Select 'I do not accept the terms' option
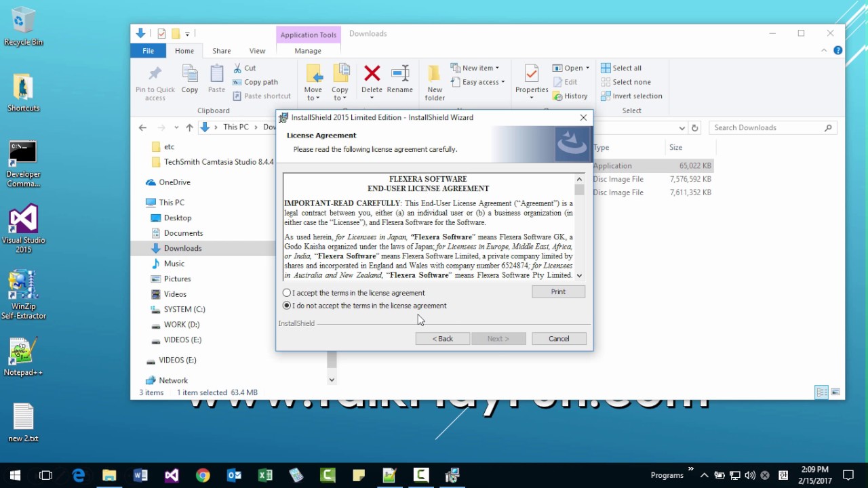 click(x=287, y=306)
